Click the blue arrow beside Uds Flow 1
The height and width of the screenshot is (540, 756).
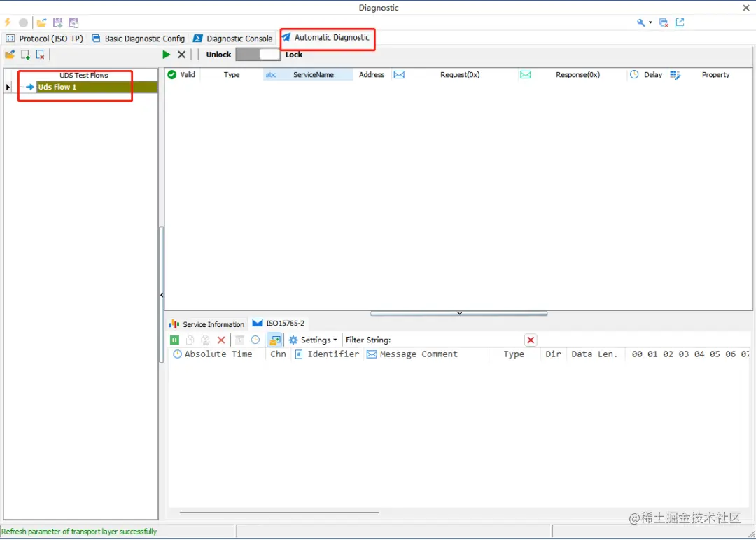point(30,88)
